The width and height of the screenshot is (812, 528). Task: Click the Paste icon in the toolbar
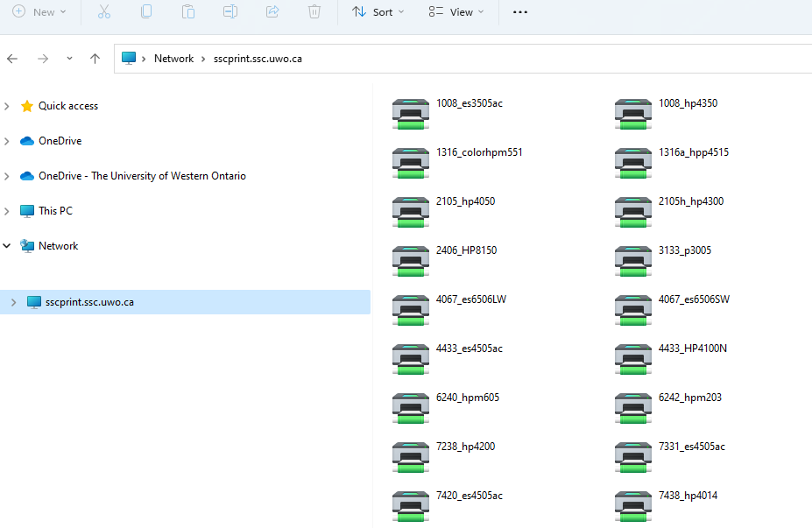[188, 12]
